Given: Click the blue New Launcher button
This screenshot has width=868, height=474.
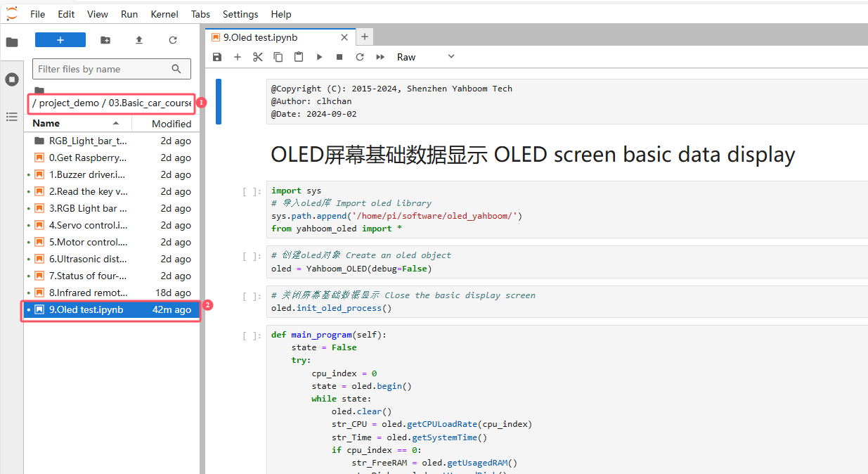Looking at the screenshot, I should tap(60, 40).
